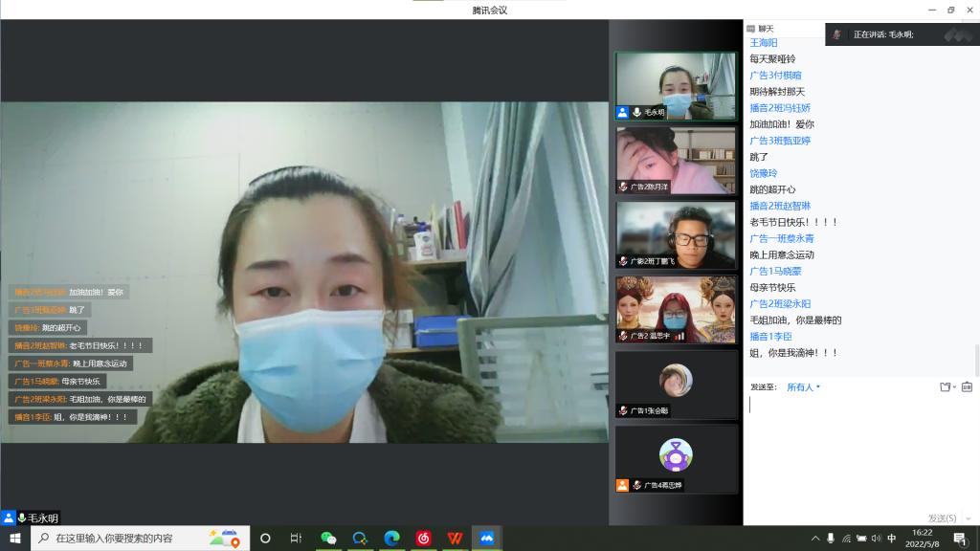Open the notification center icon
Viewport: 980px width, 551px height.
click(x=961, y=539)
